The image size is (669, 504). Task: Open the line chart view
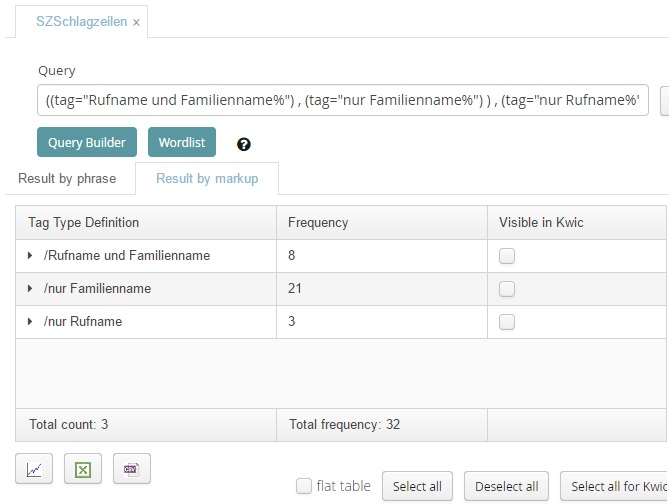[34, 469]
